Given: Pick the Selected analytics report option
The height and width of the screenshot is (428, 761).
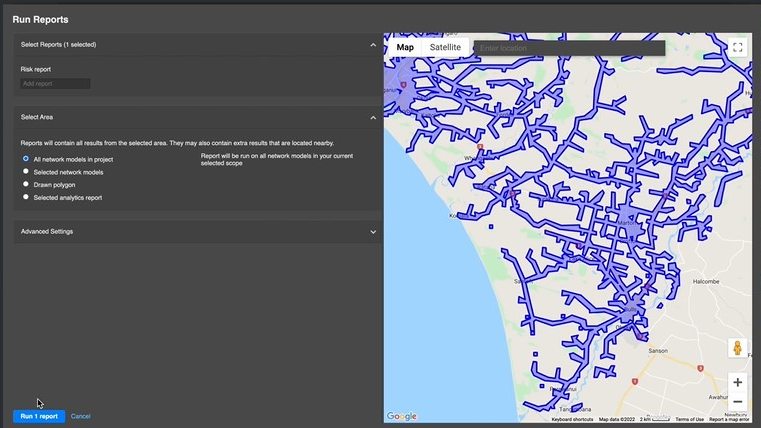Looking at the screenshot, I should [x=26, y=197].
